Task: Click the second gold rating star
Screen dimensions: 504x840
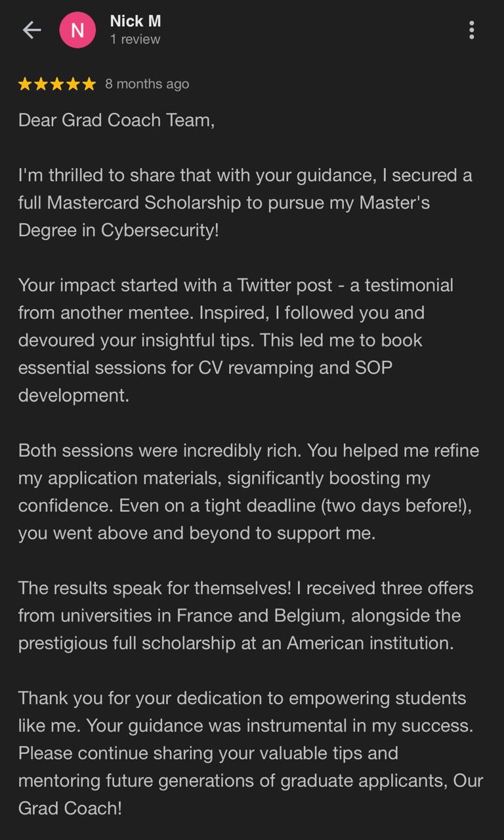Action: 41,84
